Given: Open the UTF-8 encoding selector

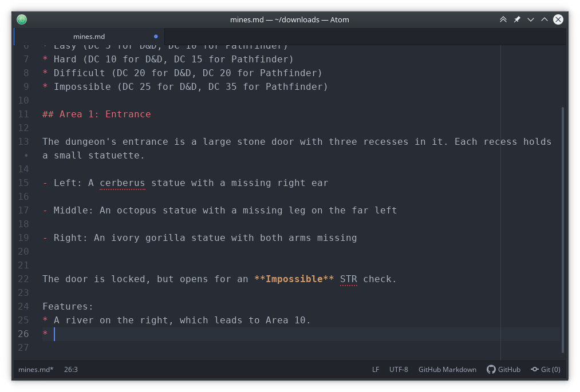Looking at the screenshot, I should pos(398,370).
